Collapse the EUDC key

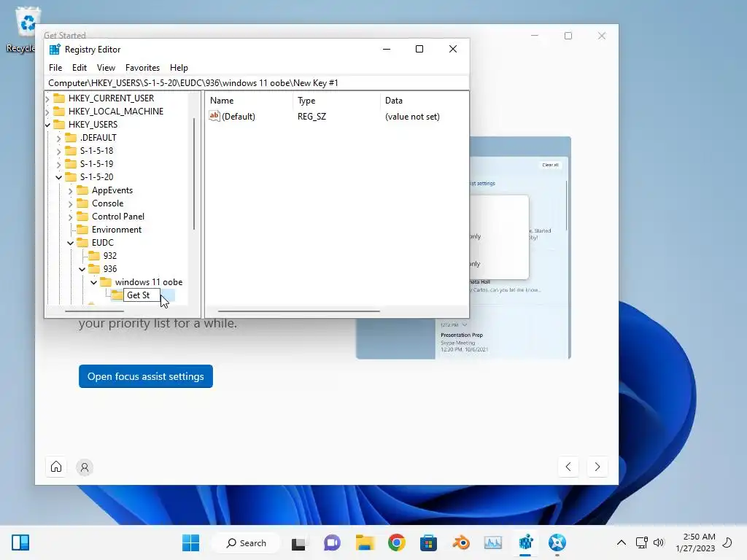(71, 243)
